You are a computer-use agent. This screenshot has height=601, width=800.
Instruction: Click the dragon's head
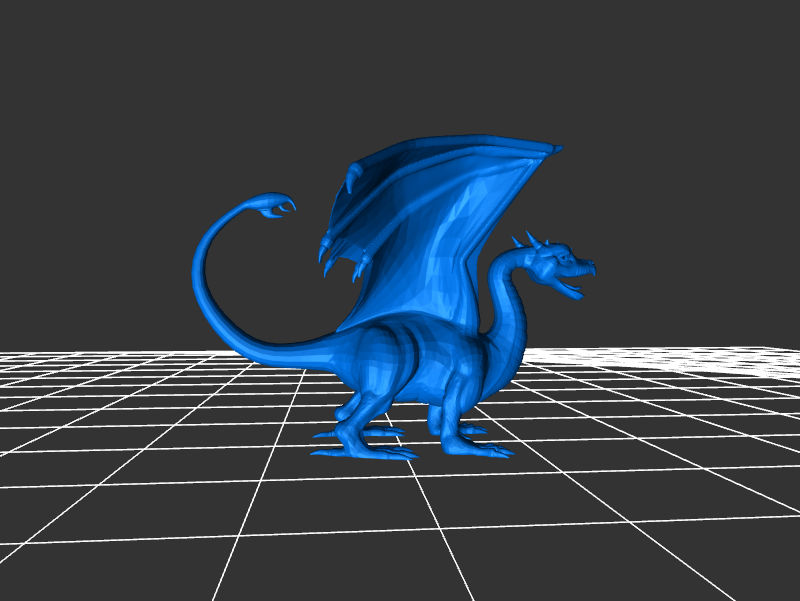pyautogui.click(x=560, y=262)
